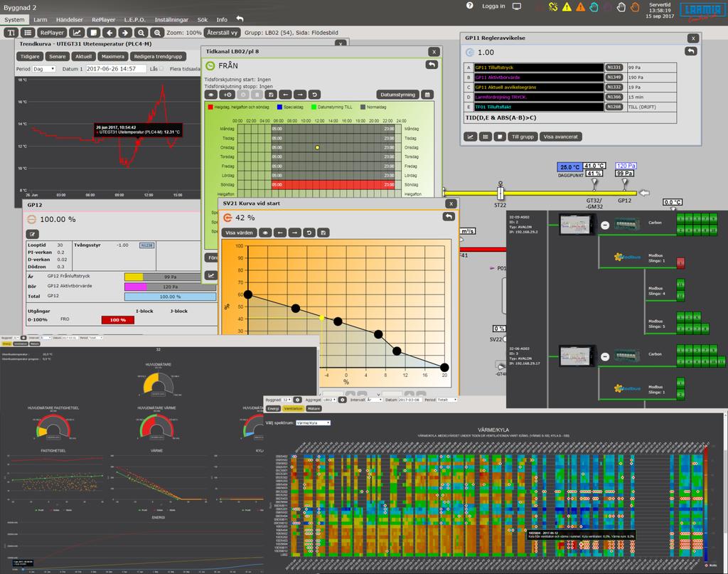Viewport: 728px width, 574px height.
Task: Go forward with the right arrow toolbar icon
Action: point(125,33)
